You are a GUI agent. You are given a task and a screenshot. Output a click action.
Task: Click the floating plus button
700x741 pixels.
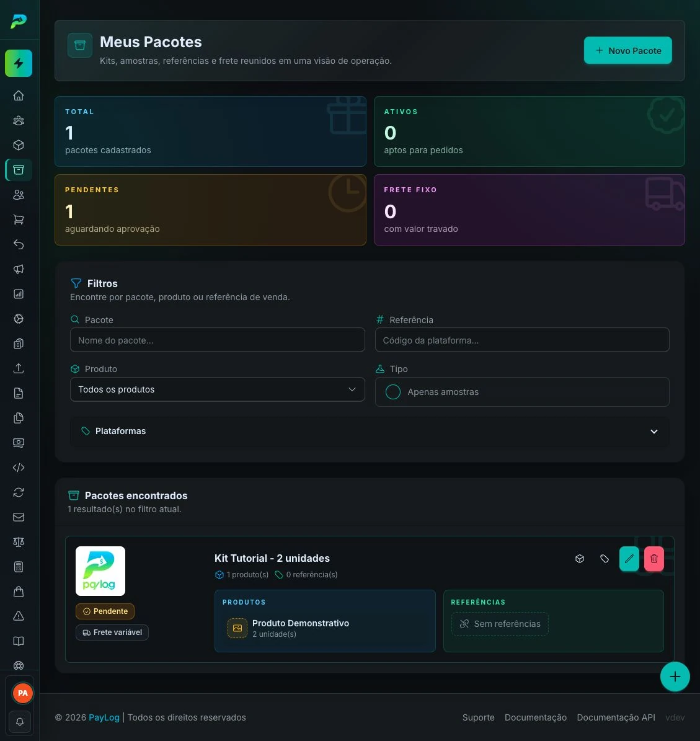675,677
